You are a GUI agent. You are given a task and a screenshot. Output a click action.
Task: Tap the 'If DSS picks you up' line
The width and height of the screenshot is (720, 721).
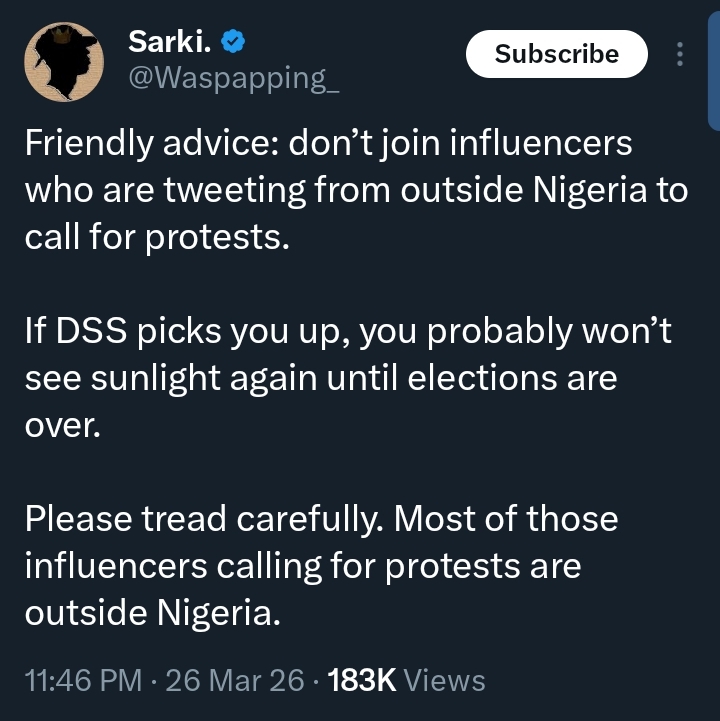click(348, 332)
